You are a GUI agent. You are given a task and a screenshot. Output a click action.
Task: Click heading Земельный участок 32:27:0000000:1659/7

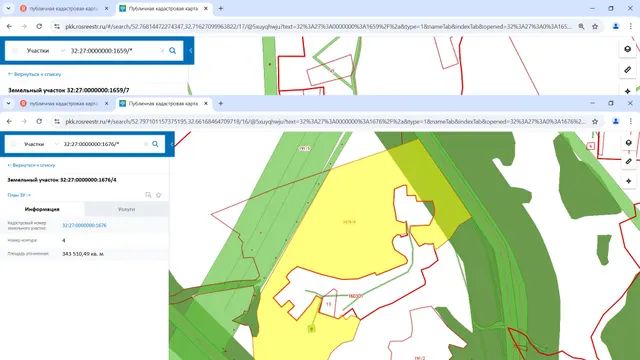[x=69, y=90]
